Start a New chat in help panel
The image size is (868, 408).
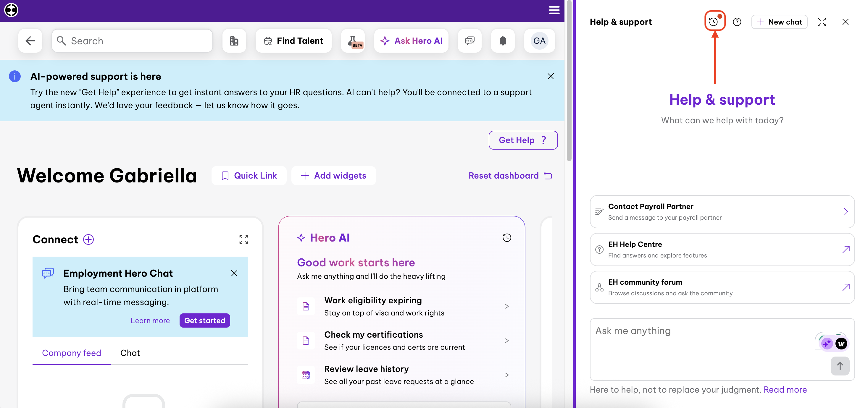(779, 22)
